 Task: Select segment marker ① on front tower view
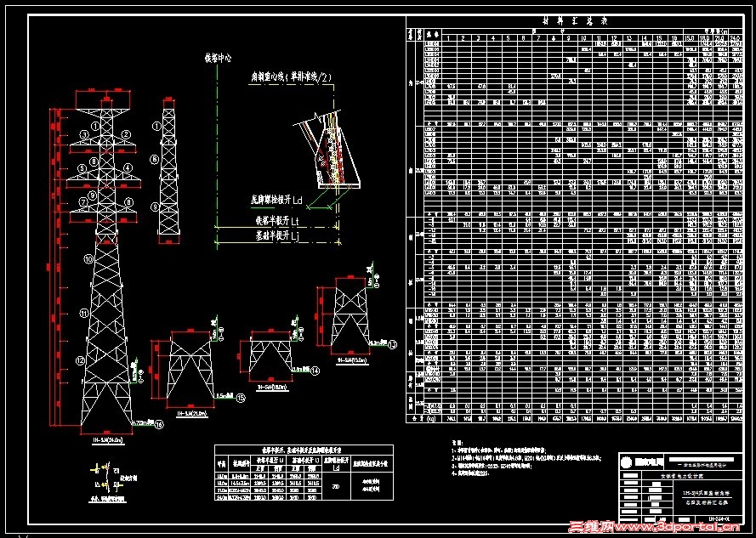click(x=96, y=127)
